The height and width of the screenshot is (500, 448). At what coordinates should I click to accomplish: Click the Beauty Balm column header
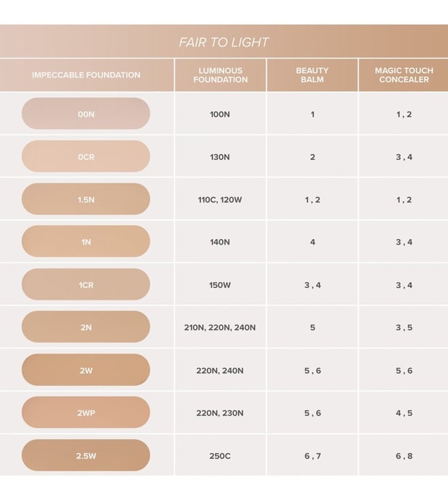click(x=313, y=75)
